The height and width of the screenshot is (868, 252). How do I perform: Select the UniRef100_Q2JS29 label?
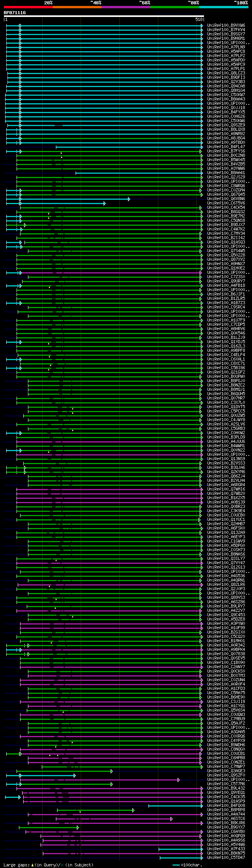coord(226,177)
